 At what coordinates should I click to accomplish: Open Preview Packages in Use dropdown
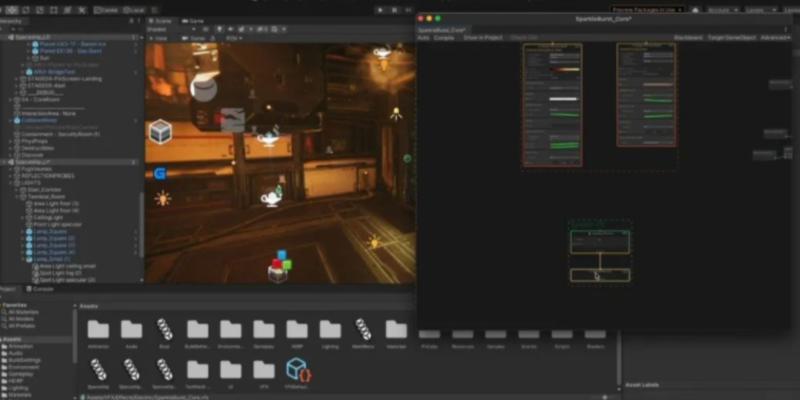tap(647, 10)
